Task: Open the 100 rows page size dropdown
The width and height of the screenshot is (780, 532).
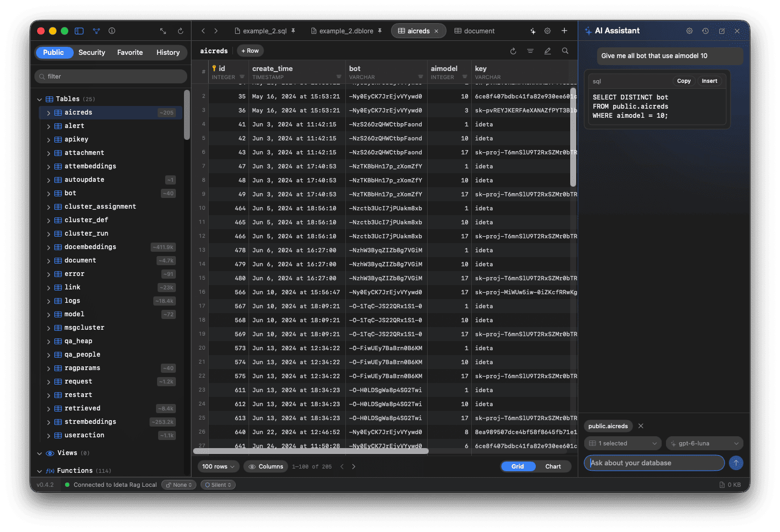Action: click(218, 466)
